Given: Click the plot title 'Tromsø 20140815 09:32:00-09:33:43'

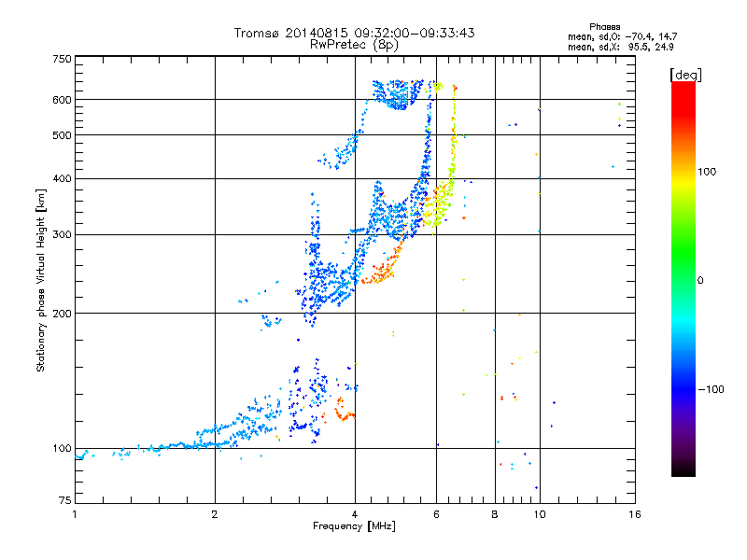Looking at the screenshot, I should [x=354, y=33].
